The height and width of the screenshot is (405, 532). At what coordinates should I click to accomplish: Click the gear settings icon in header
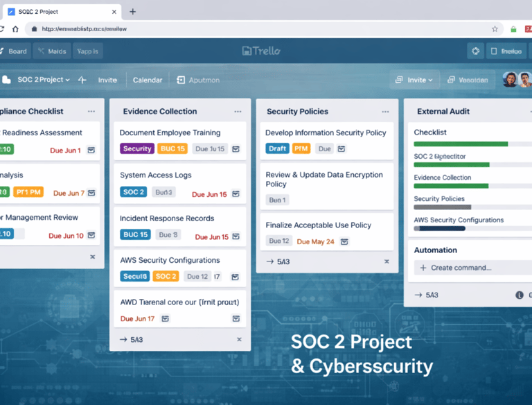tap(475, 51)
